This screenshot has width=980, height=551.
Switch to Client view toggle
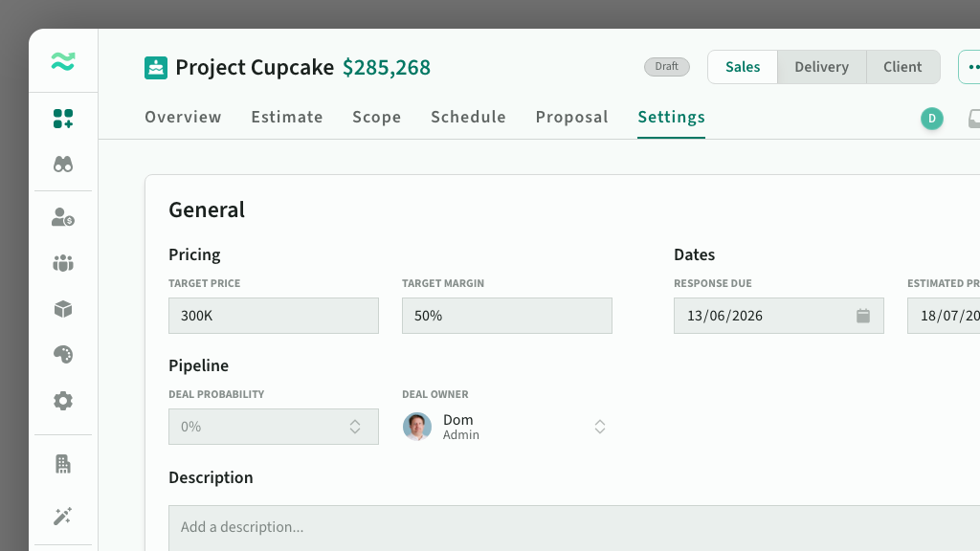902,67
